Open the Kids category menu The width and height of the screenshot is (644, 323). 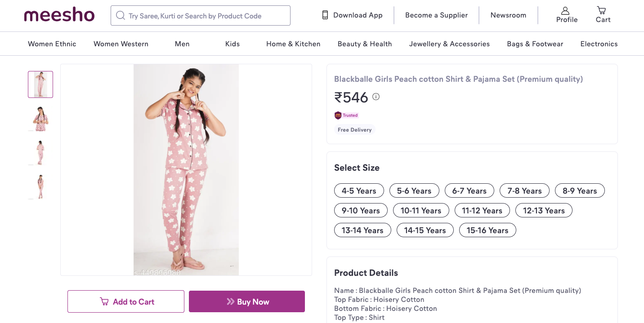233,44
